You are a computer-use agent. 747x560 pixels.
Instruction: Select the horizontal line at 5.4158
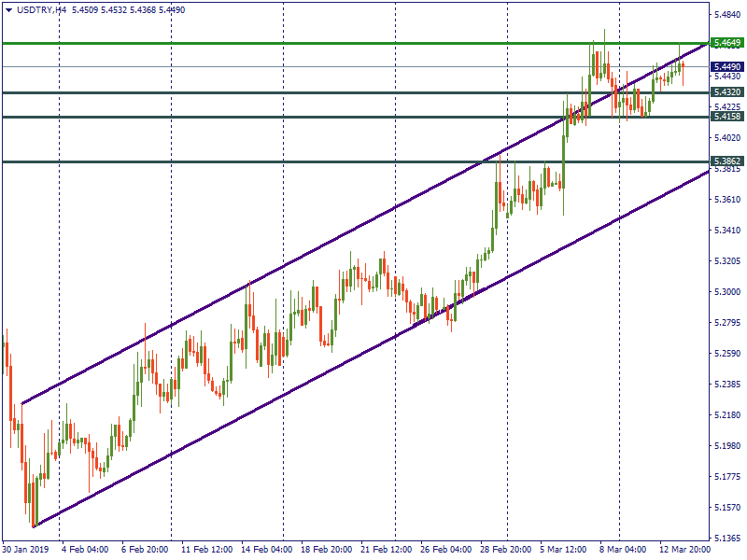[x=280, y=117]
